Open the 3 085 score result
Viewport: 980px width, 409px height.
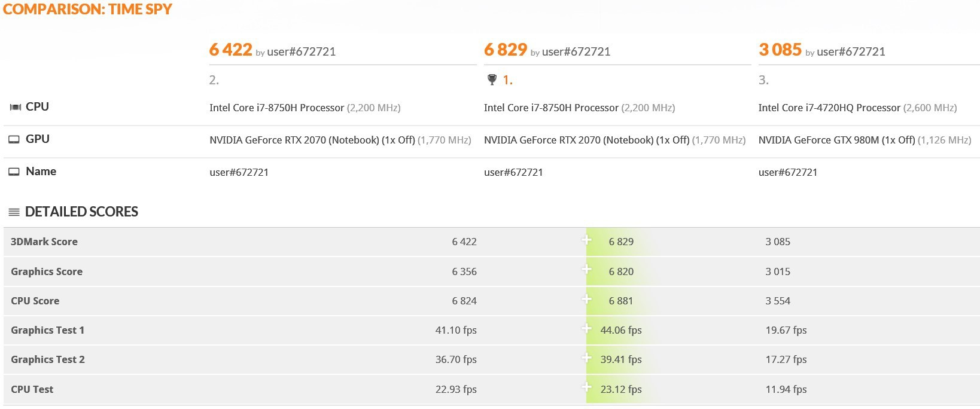780,50
